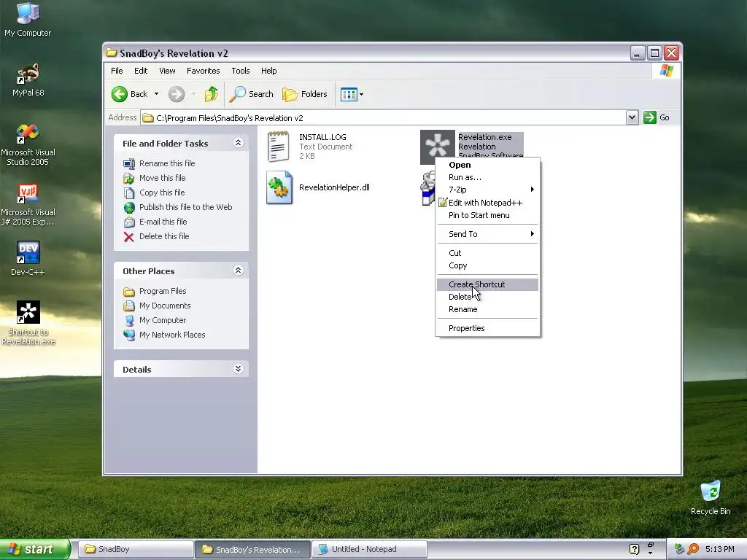Image resolution: width=747 pixels, height=560 pixels.
Task: Click Rename this file link
Action: [167, 163]
